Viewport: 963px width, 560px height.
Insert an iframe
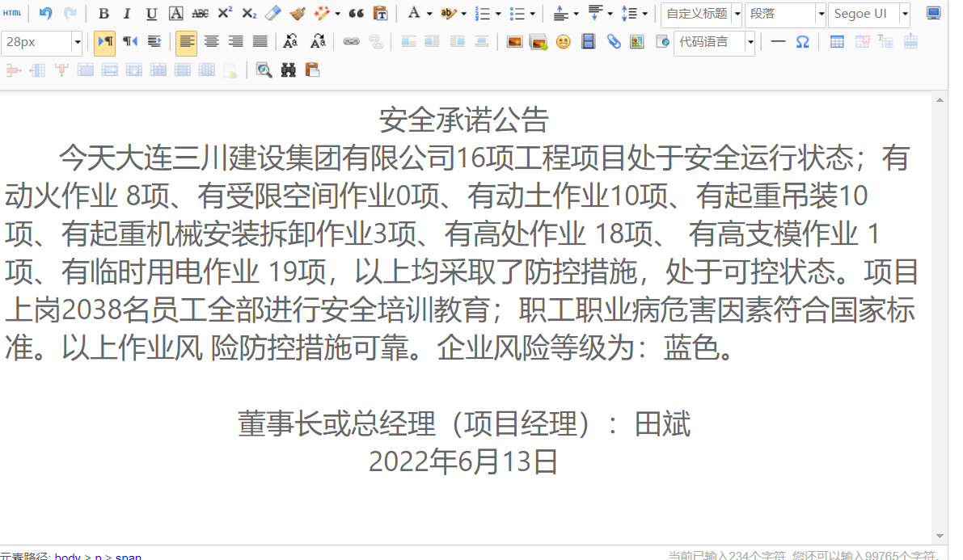coord(661,41)
